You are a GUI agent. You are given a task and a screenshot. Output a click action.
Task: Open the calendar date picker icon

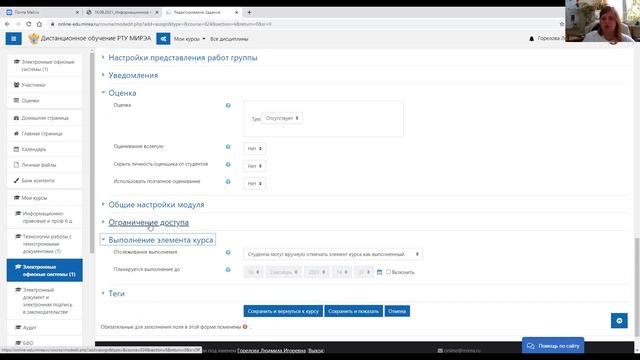coord(380,272)
